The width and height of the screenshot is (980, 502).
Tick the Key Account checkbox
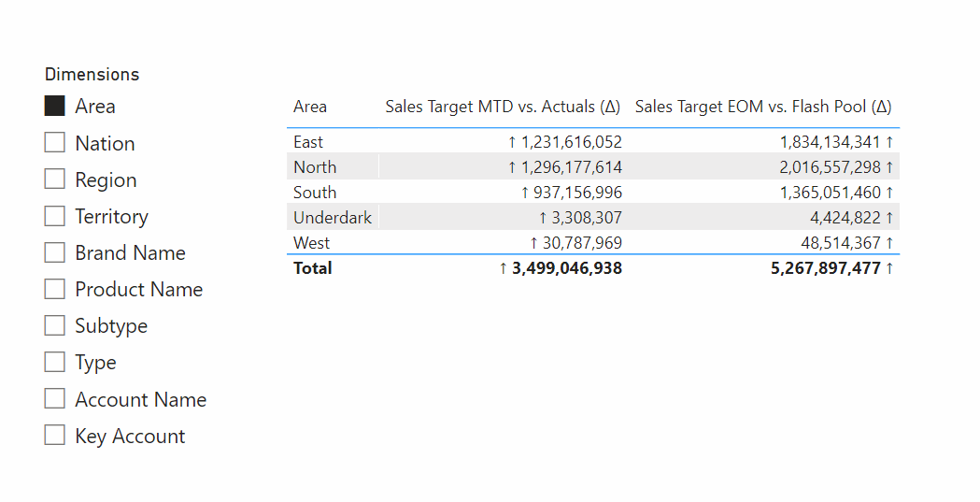(54, 435)
